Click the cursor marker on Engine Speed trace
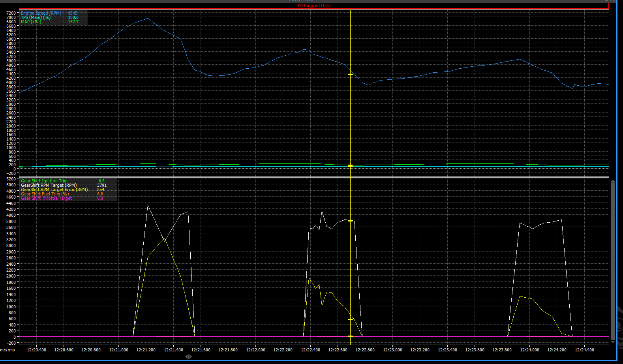This screenshot has height=364, width=623. (350, 74)
